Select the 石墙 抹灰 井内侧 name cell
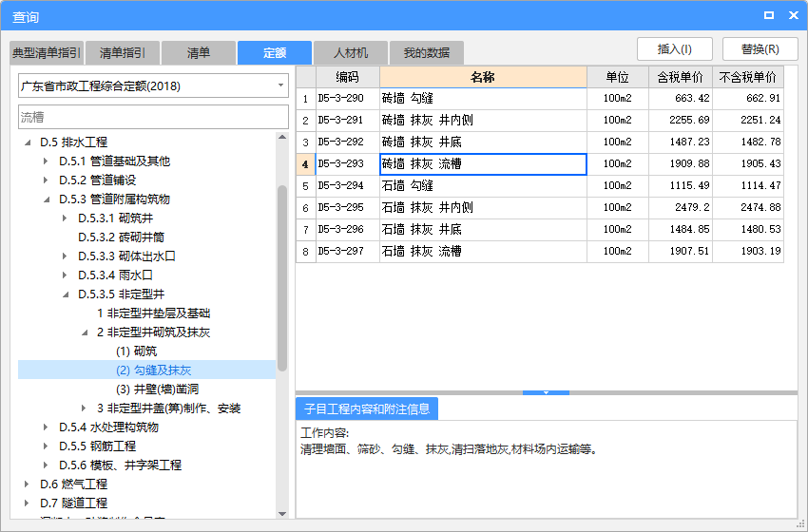This screenshot has width=808, height=532. pyautogui.click(x=483, y=208)
